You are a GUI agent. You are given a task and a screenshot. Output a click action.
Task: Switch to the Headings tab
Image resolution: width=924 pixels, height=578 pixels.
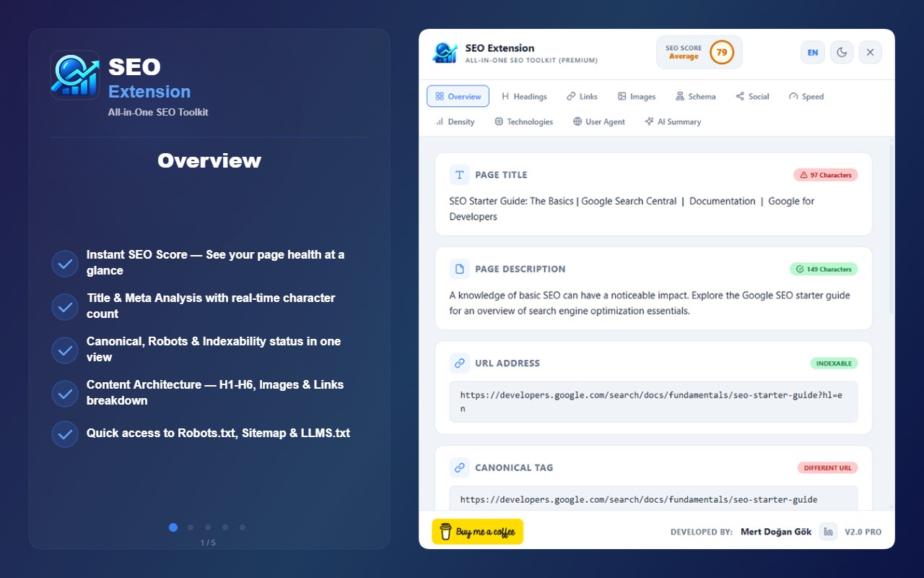pyautogui.click(x=524, y=96)
